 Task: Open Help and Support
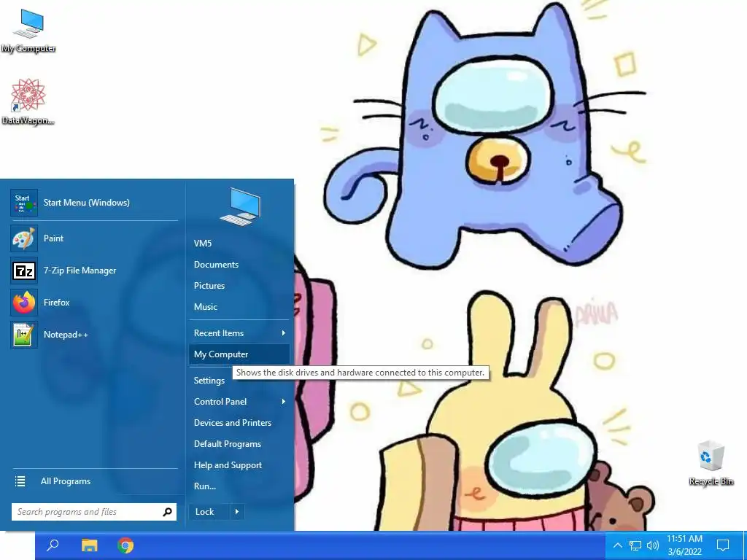tap(239, 465)
